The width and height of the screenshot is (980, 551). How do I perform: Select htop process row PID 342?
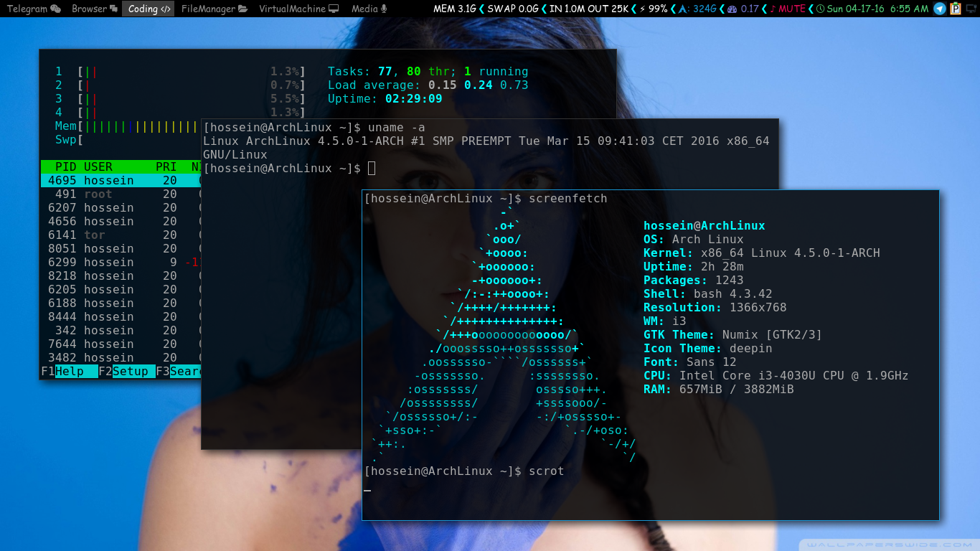click(121, 330)
